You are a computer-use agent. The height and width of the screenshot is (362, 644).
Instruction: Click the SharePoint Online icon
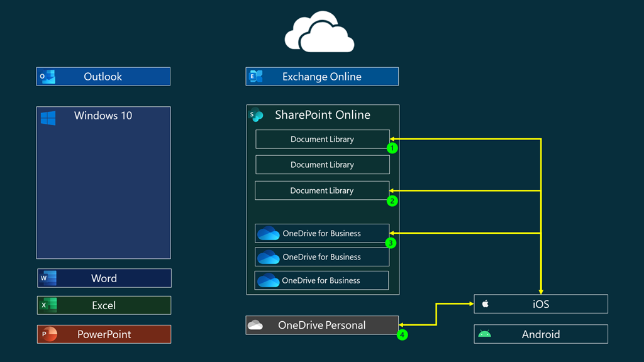click(x=255, y=115)
